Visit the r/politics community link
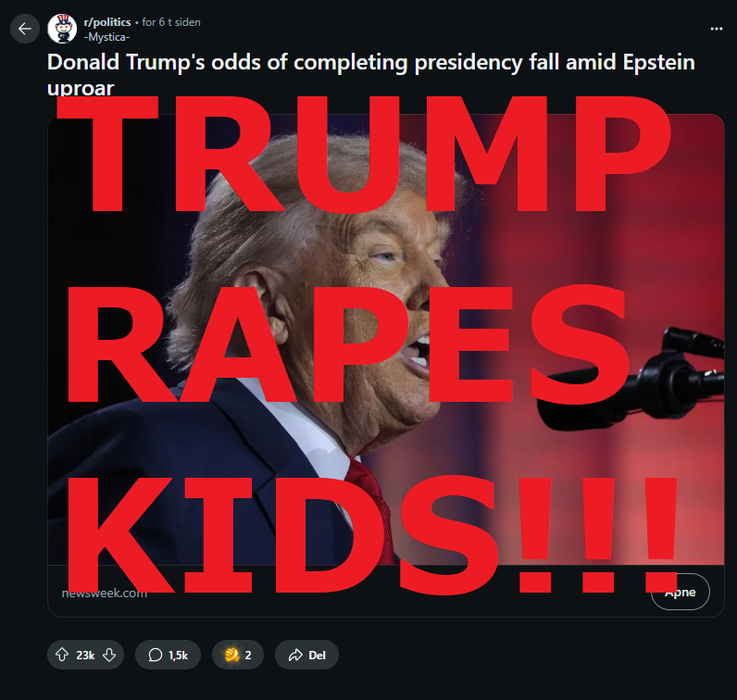This screenshot has width=737, height=700. click(107, 22)
